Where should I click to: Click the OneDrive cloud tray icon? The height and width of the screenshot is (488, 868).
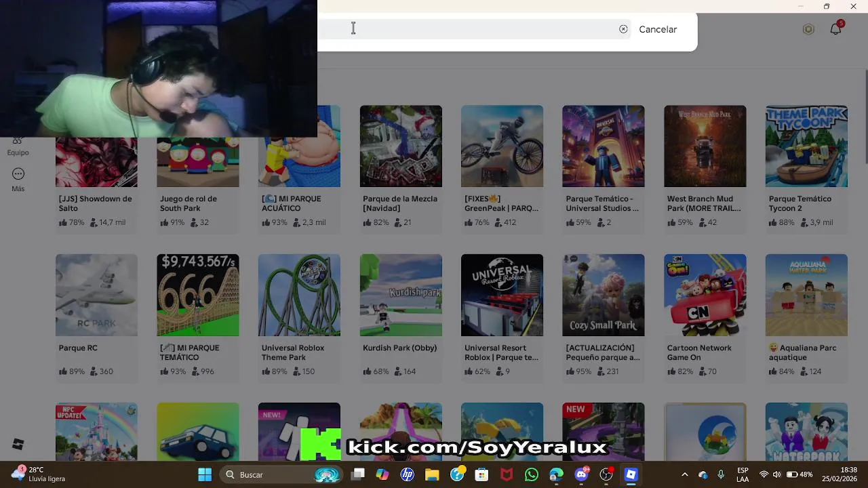click(703, 474)
